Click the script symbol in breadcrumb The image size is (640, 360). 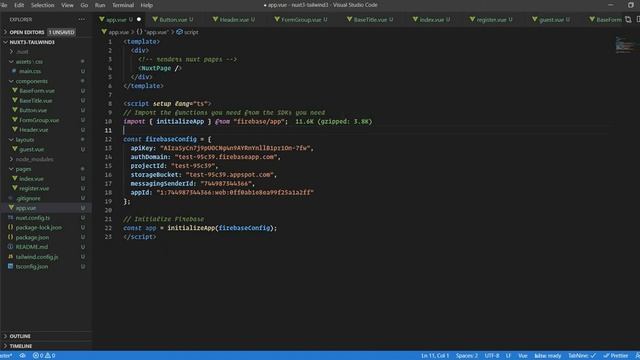pos(187,32)
